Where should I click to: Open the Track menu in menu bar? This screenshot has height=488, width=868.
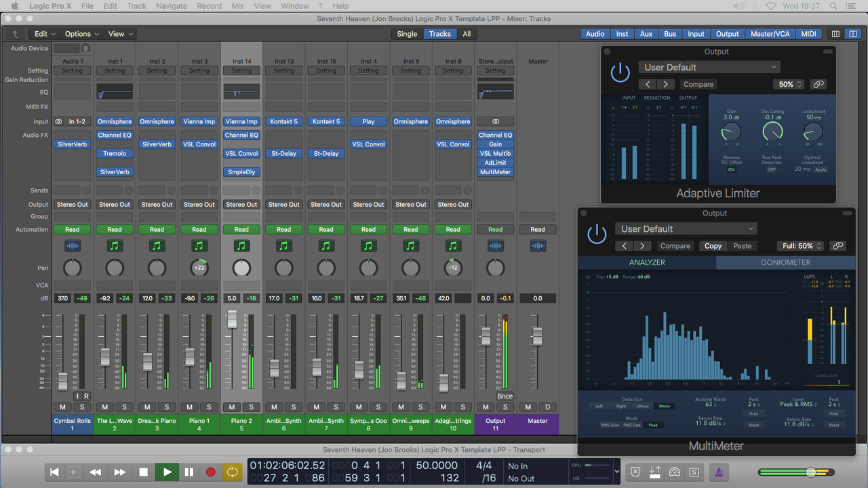(136, 6)
